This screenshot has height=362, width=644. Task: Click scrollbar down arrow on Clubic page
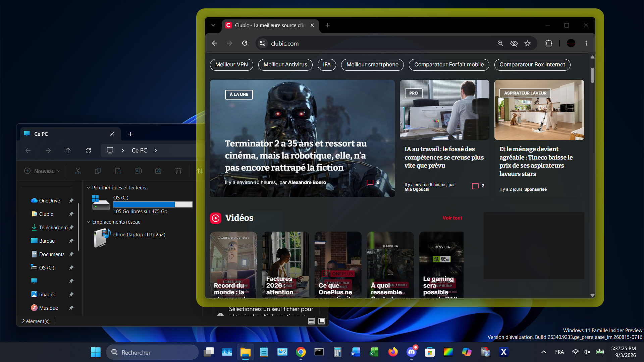point(592,295)
